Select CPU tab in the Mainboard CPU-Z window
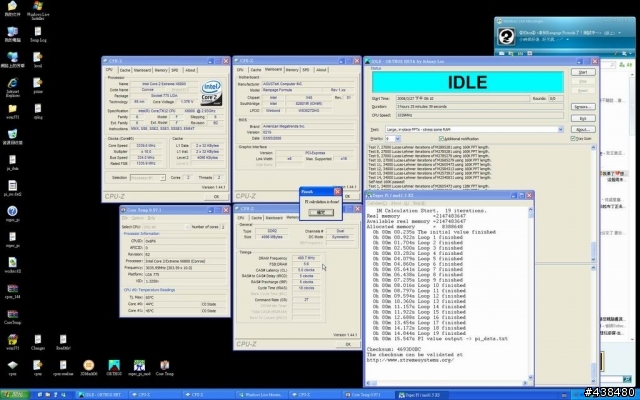The image size is (640, 400). tap(240, 70)
